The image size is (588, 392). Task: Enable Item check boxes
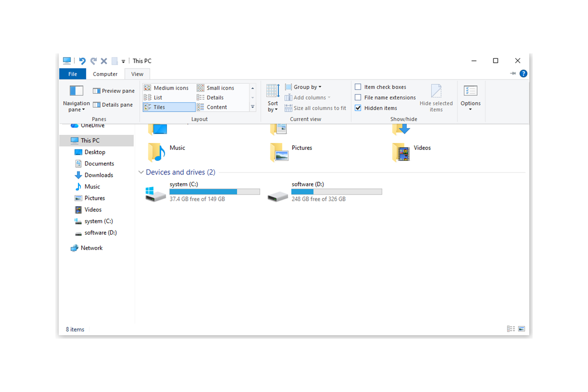pyautogui.click(x=358, y=87)
